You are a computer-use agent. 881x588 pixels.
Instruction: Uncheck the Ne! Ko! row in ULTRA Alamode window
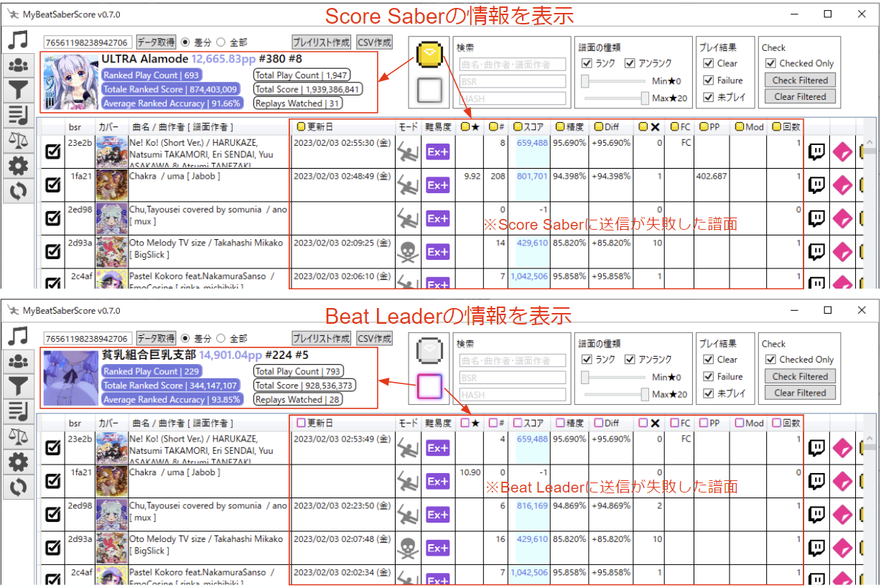coord(53,151)
